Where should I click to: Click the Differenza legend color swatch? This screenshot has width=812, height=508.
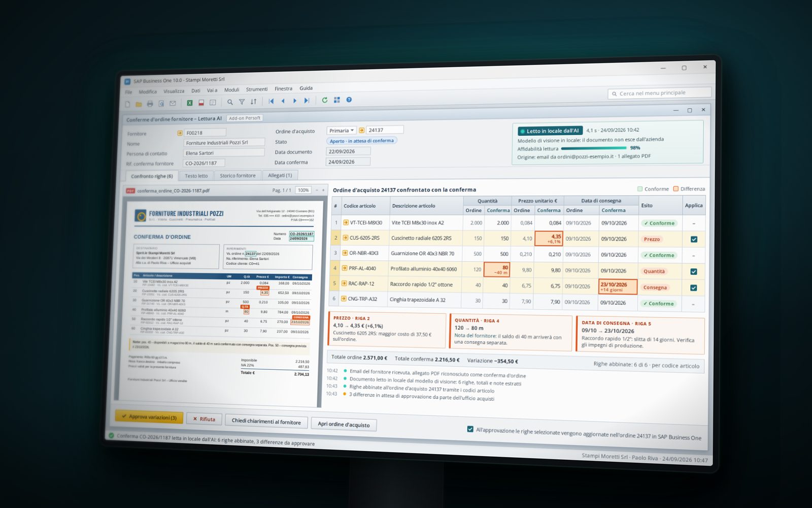pyautogui.click(x=675, y=189)
